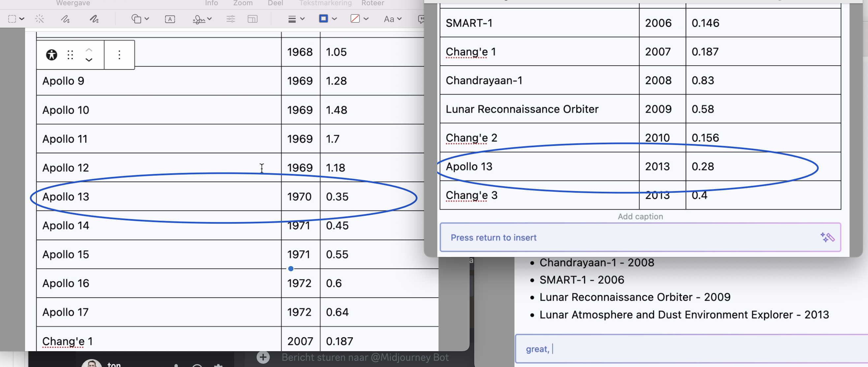The height and width of the screenshot is (367, 868).
Task: Click the Adjust Size layout icon
Action: click(x=252, y=19)
